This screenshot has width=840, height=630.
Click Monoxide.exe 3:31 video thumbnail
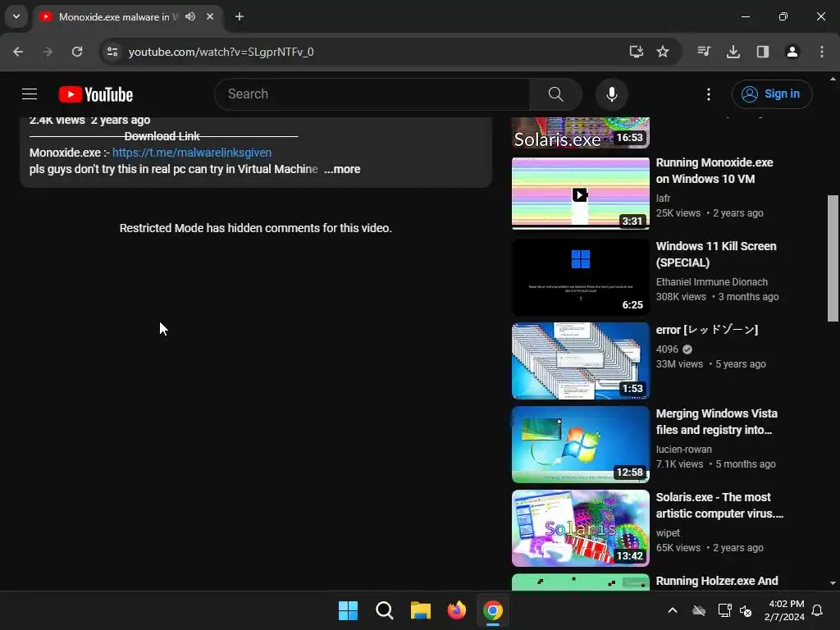[580, 194]
